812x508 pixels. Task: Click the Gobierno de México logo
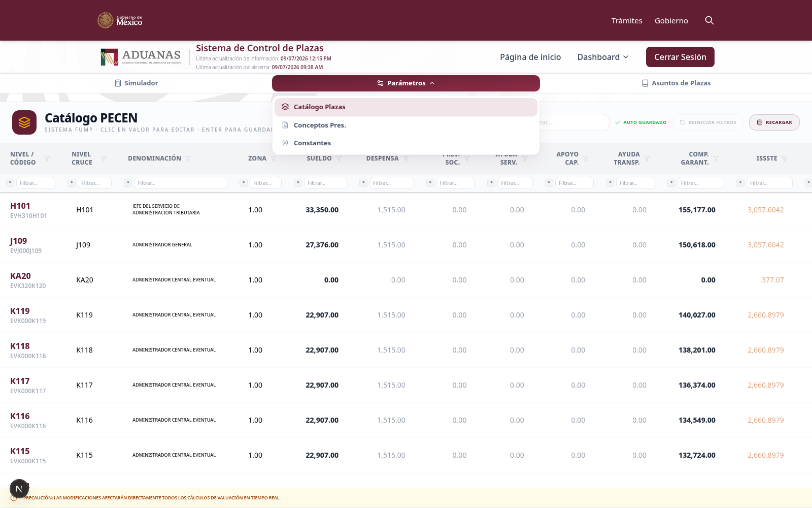tap(120, 20)
